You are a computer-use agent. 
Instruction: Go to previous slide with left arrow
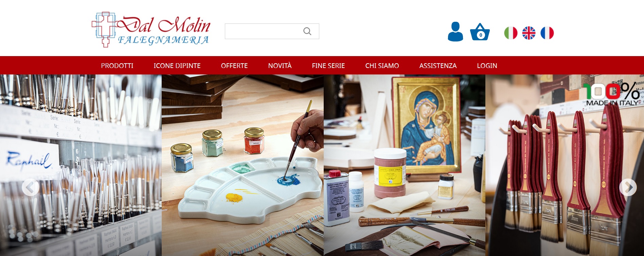point(31,187)
